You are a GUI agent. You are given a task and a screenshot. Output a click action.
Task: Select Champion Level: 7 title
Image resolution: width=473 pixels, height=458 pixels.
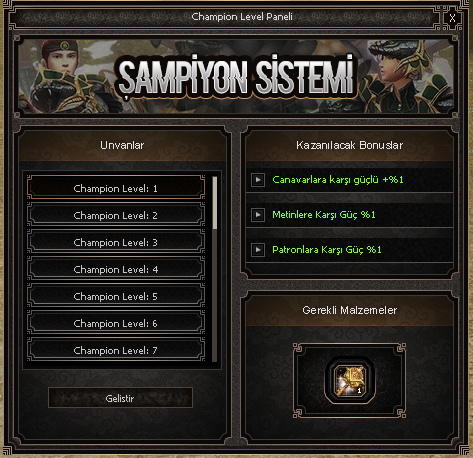(116, 349)
